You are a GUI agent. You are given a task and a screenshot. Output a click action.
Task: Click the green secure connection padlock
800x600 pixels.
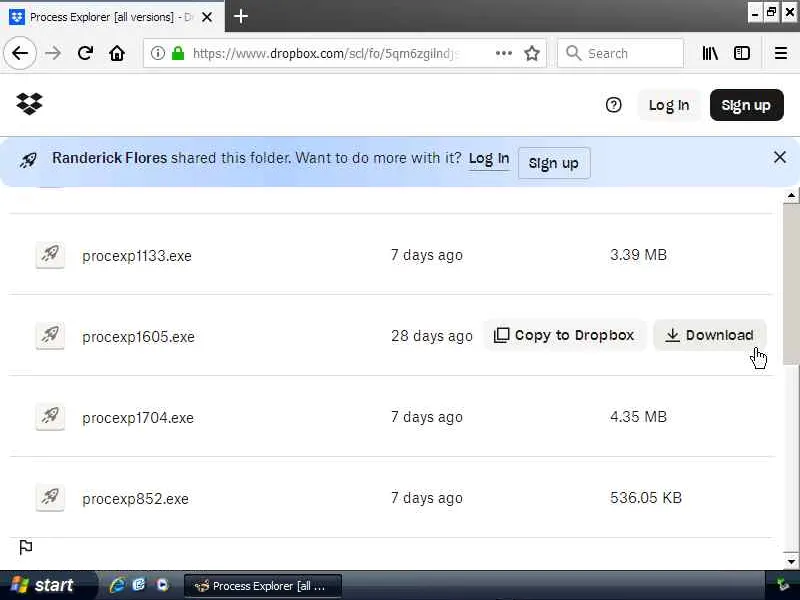(178, 53)
